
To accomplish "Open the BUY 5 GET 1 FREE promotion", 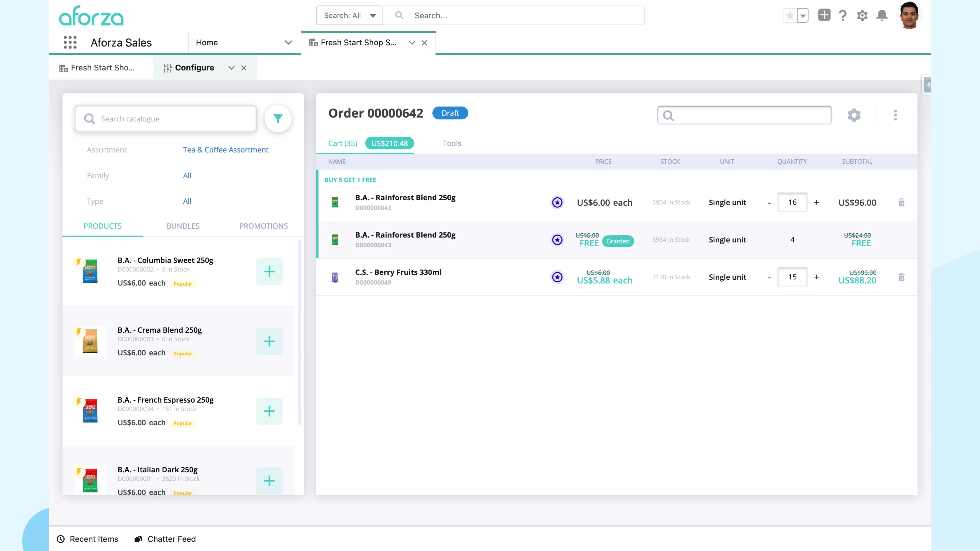I will [x=350, y=180].
